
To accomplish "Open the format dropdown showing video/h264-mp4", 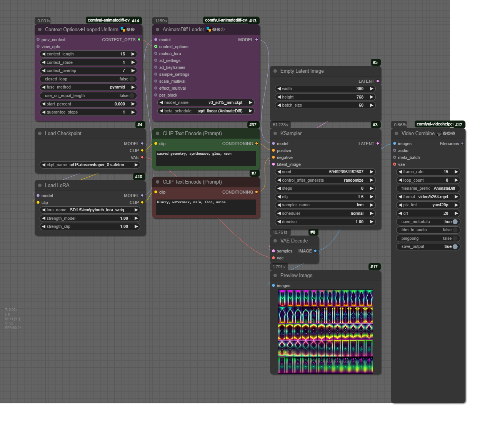I will [x=428, y=197].
